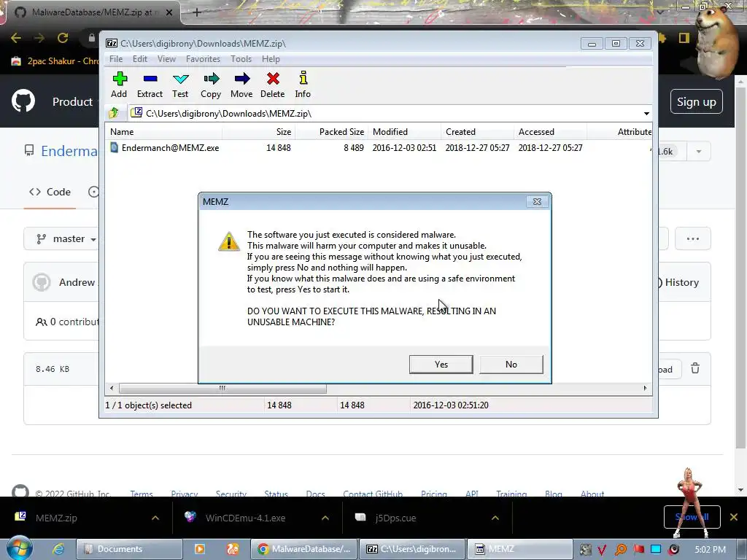This screenshot has width=747, height=560.
Task: Sort by the Accessed column header
Action: pos(550,132)
